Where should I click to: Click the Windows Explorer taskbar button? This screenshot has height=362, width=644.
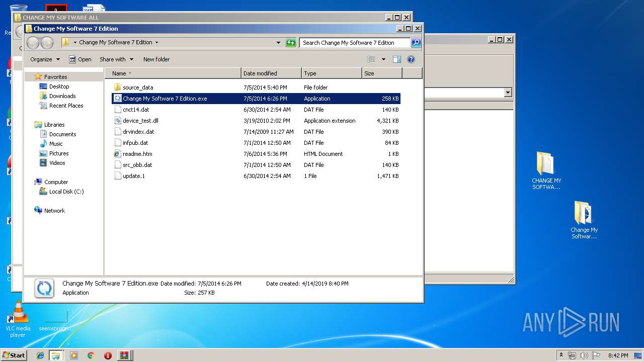click(x=56, y=355)
